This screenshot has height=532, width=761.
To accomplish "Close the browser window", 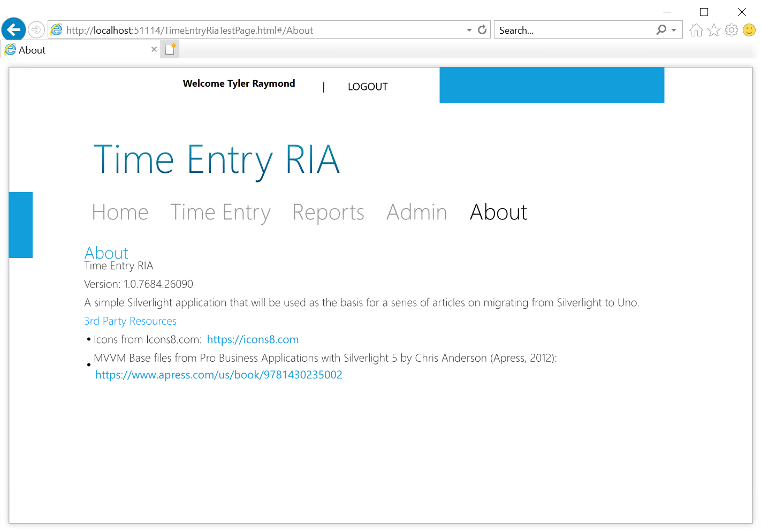I will coord(742,12).
